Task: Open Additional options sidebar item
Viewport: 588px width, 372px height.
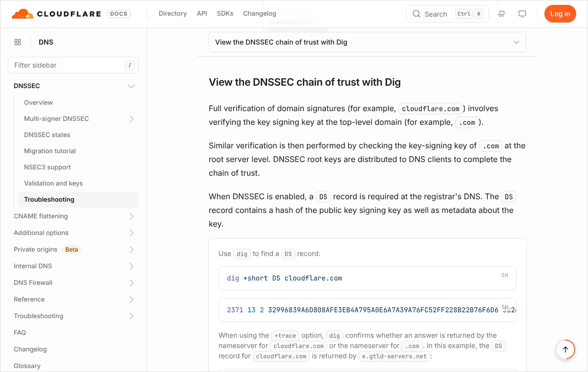Action: point(41,232)
